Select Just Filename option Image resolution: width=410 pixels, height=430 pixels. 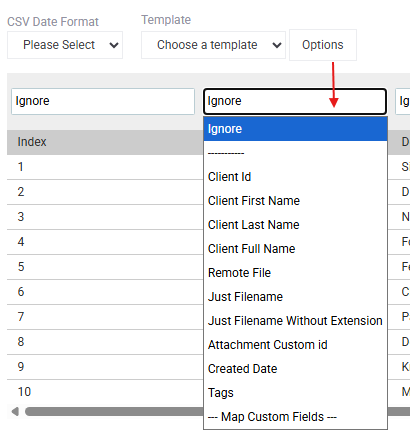point(295,297)
